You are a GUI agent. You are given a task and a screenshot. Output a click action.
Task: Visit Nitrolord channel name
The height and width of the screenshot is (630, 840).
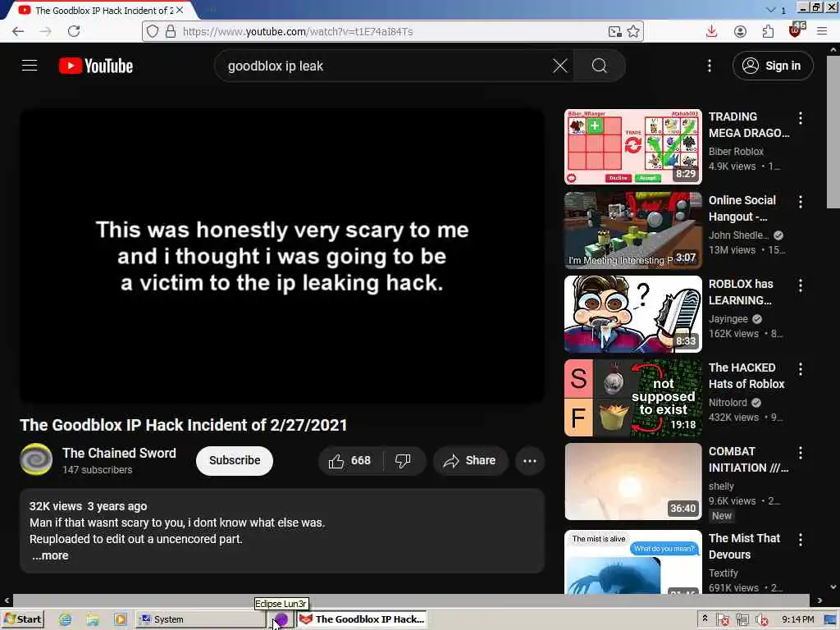(x=728, y=402)
